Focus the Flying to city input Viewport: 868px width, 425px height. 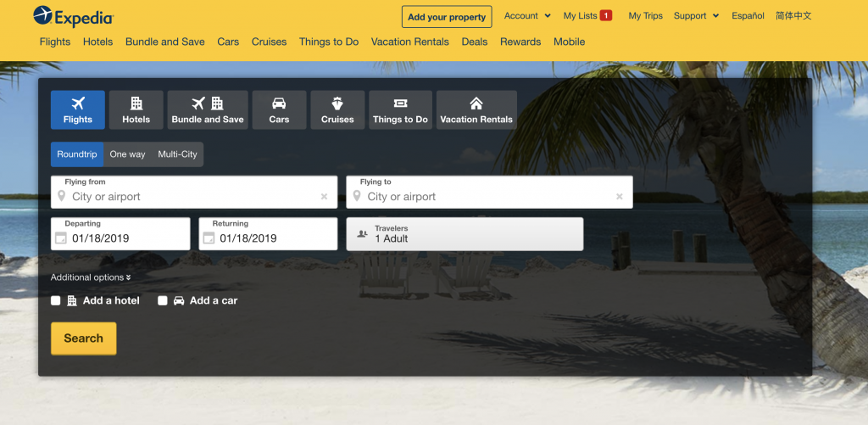point(489,193)
